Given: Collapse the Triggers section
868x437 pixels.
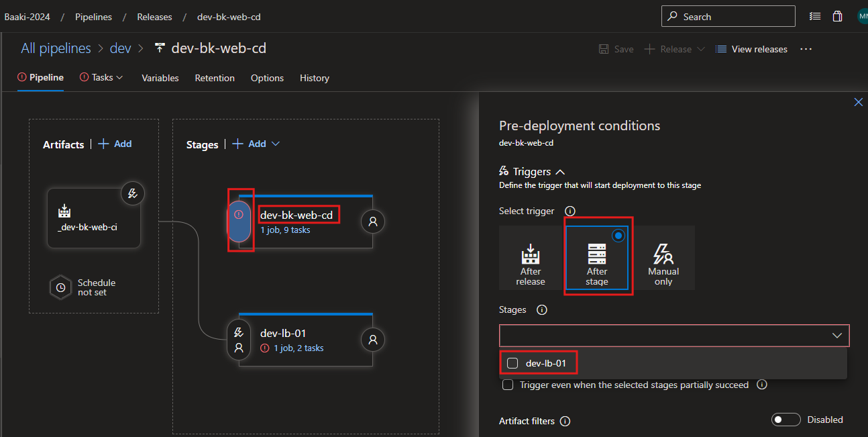Looking at the screenshot, I should (x=560, y=172).
